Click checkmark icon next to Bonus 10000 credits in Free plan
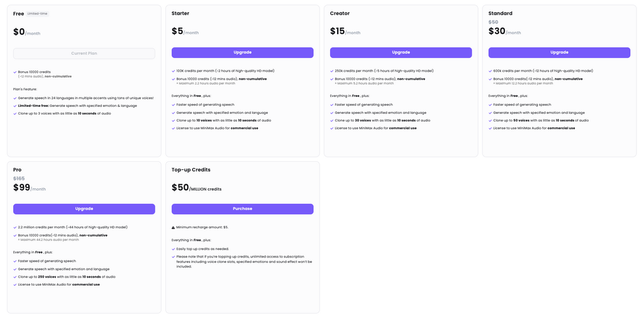Screen dimensions: 644x319 coord(15,72)
